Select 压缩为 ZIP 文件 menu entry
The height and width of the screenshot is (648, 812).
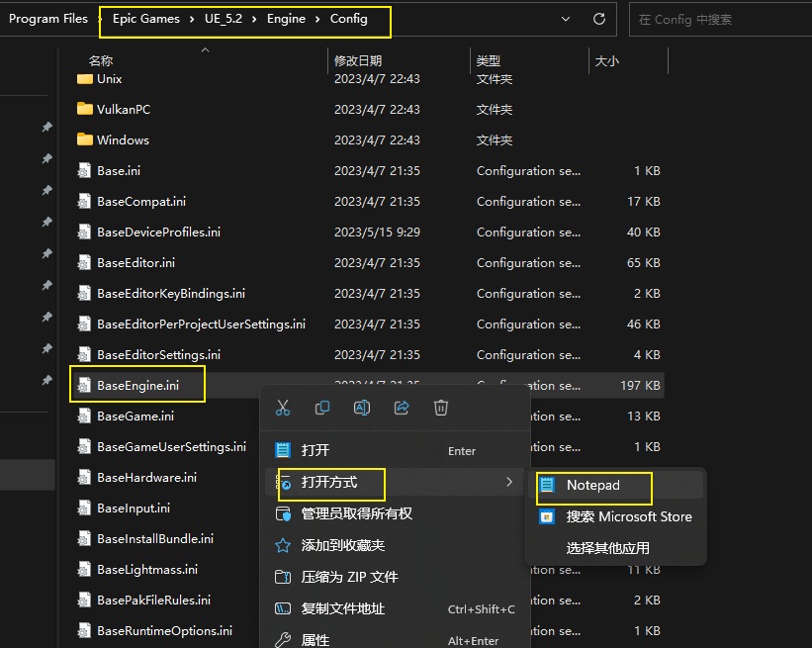click(398, 577)
